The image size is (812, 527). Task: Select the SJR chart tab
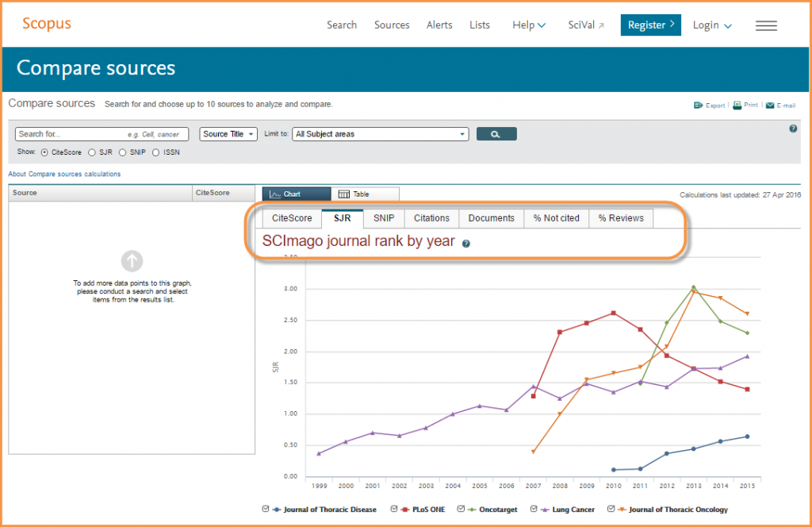[x=343, y=218]
